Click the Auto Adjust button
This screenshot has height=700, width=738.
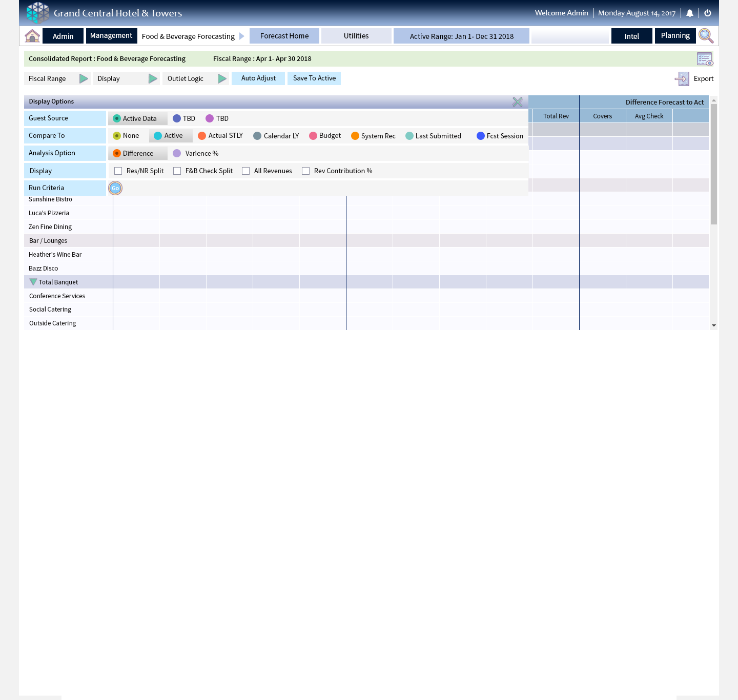coord(258,78)
